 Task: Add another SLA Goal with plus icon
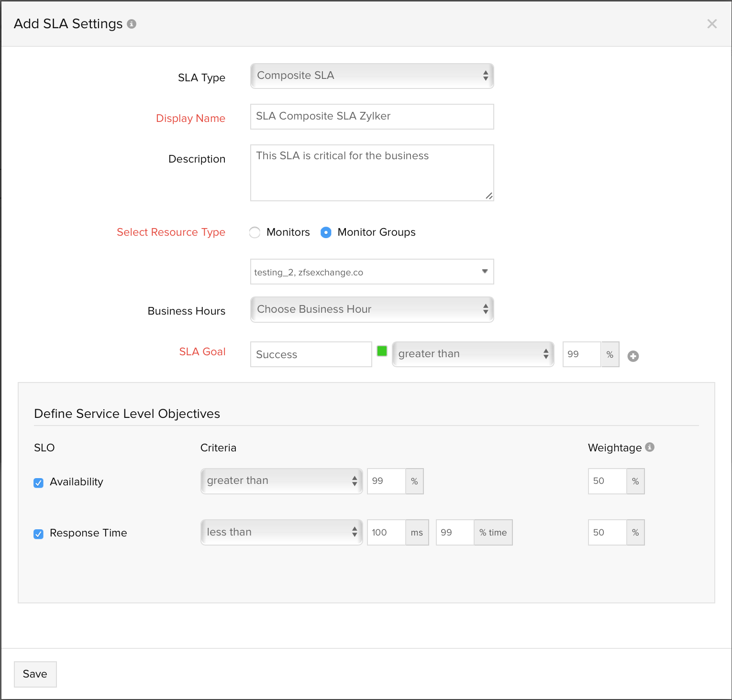(x=633, y=356)
